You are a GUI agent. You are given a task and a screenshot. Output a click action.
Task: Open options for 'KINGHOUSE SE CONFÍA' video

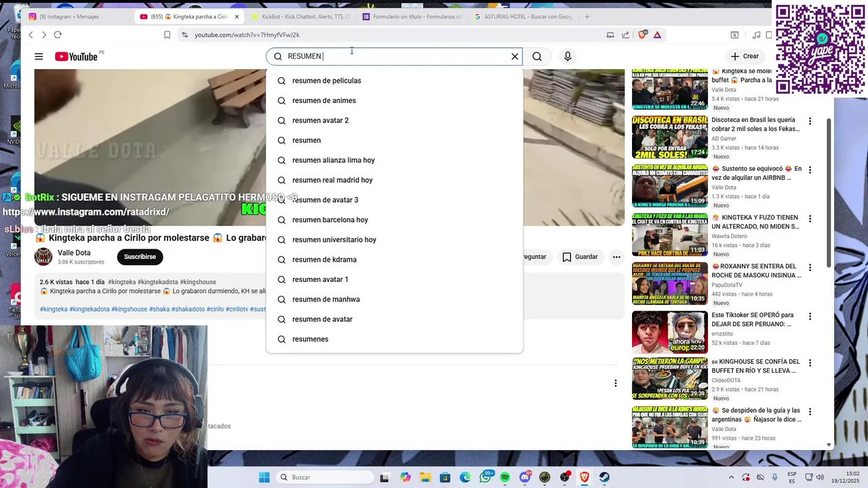(x=810, y=363)
